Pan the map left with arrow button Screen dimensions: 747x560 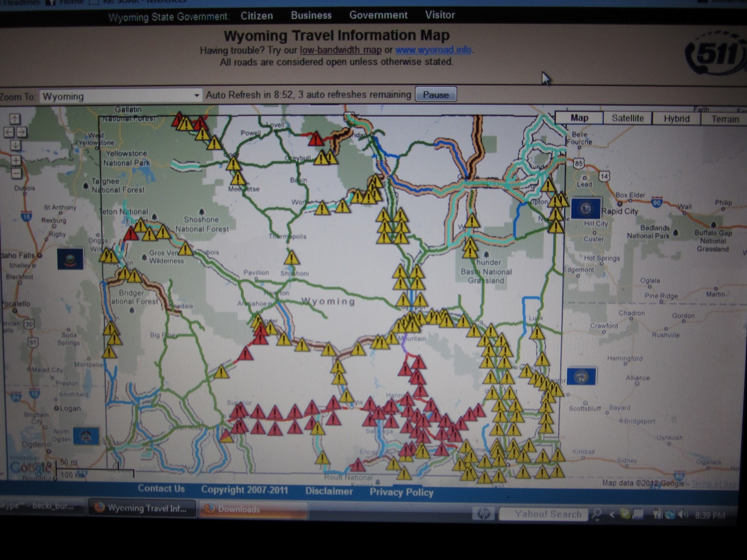(x=9, y=132)
